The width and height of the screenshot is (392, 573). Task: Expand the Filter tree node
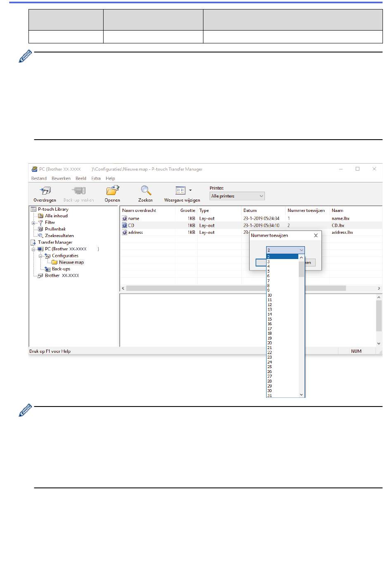point(33,223)
